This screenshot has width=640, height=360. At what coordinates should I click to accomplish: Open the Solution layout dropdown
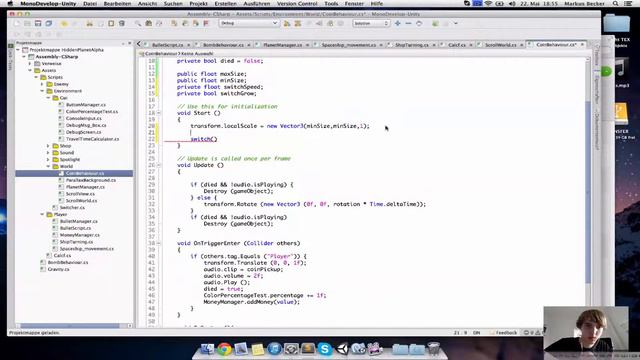pyautogui.click(x=371, y=24)
